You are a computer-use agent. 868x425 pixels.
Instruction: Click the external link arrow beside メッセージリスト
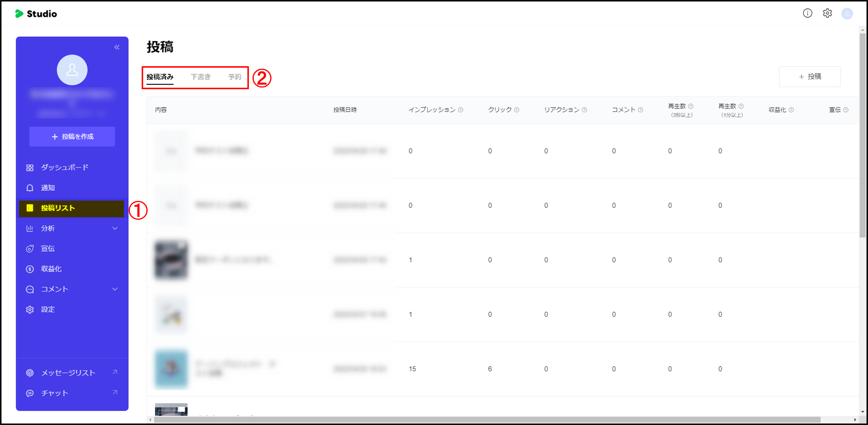(115, 372)
